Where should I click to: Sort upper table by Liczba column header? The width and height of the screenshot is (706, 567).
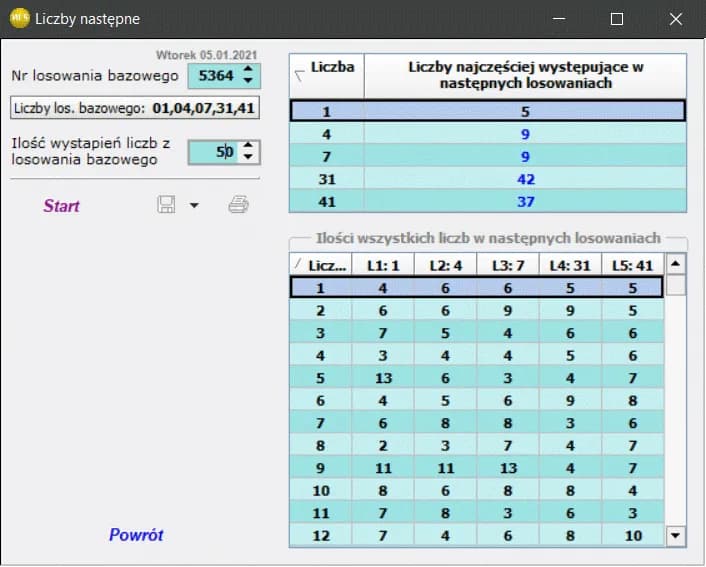(x=327, y=75)
